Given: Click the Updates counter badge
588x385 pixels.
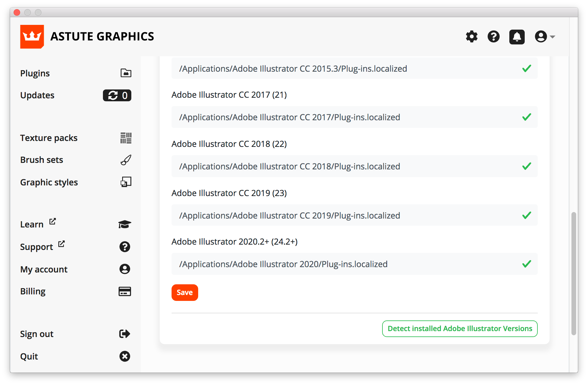Looking at the screenshot, I should [x=117, y=95].
